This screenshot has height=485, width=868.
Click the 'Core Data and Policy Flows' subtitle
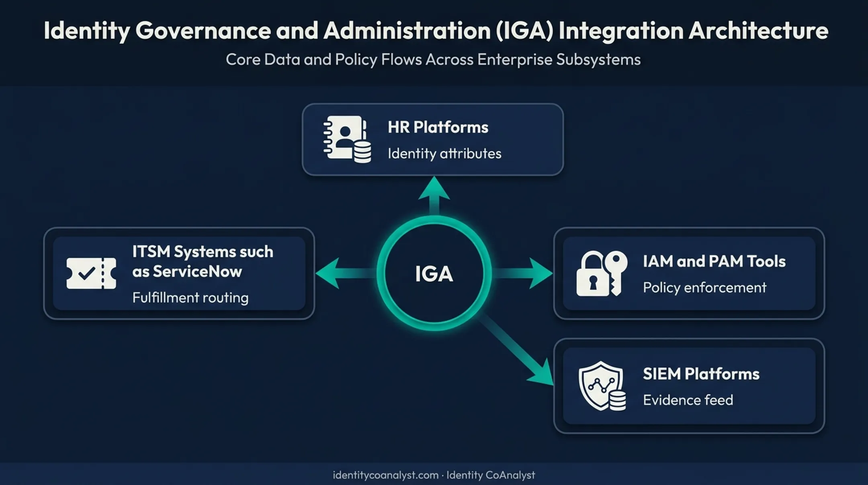(433, 60)
